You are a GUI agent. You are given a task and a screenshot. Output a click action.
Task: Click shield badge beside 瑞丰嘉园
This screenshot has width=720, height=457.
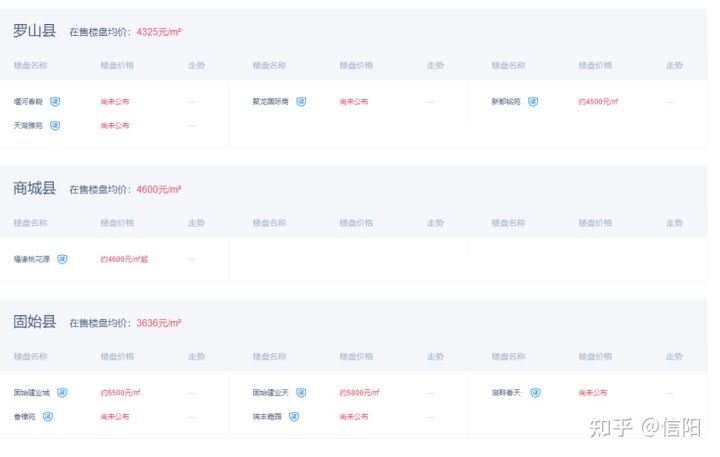pos(294,417)
